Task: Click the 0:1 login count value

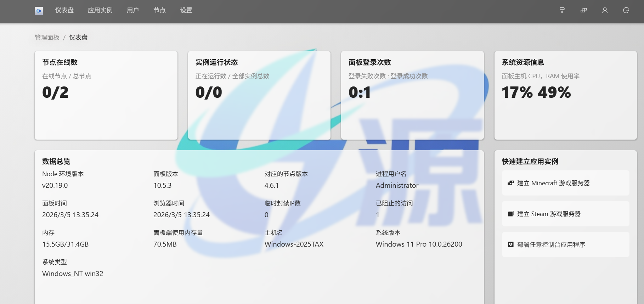Action: click(360, 92)
